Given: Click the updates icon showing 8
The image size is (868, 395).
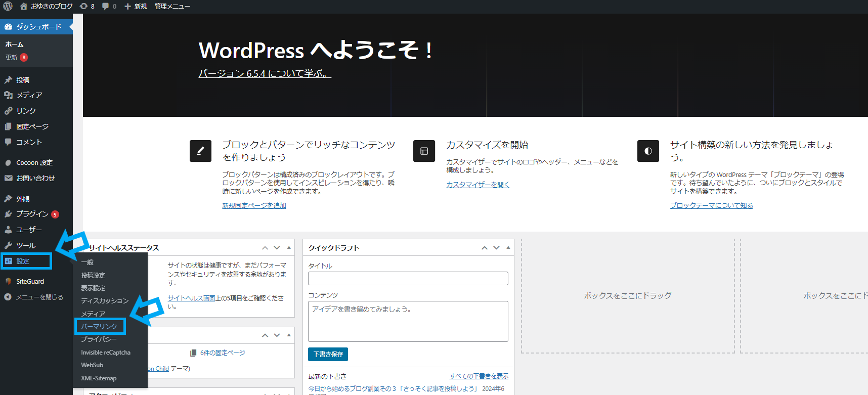Looking at the screenshot, I should click(83, 6).
